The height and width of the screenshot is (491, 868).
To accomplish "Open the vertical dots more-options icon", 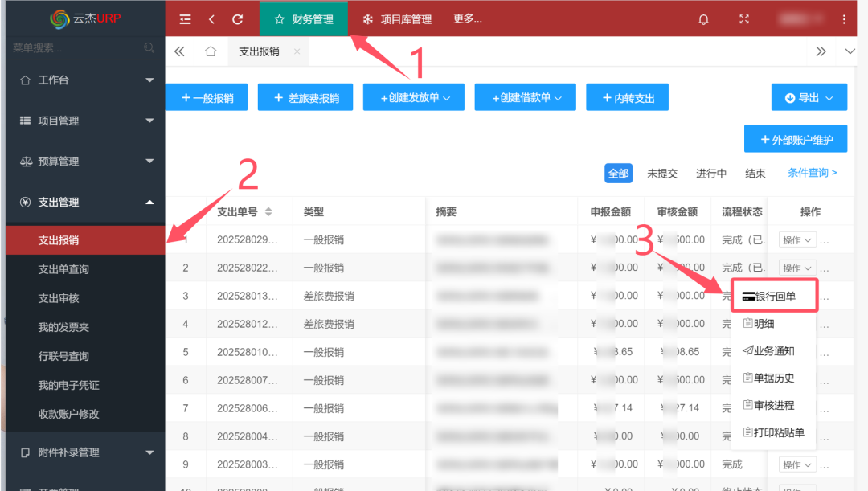I will pyautogui.click(x=844, y=19).
